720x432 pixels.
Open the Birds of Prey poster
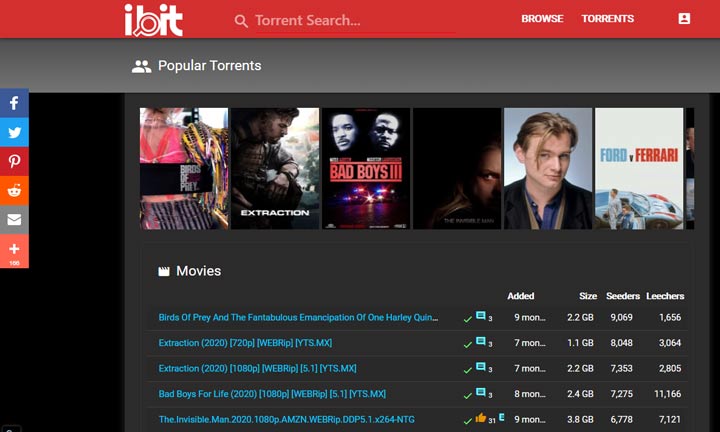184,168
